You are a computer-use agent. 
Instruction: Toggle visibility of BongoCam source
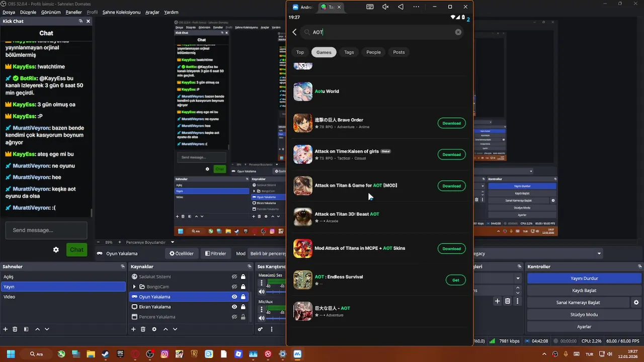pyautogui.click(x=234, y=287)
